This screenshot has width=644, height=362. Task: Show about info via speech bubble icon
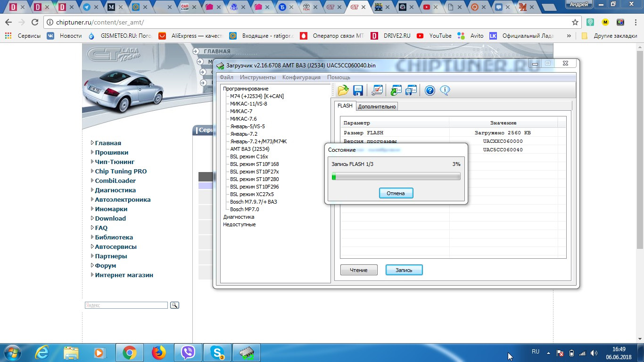(x=445, y=90)
